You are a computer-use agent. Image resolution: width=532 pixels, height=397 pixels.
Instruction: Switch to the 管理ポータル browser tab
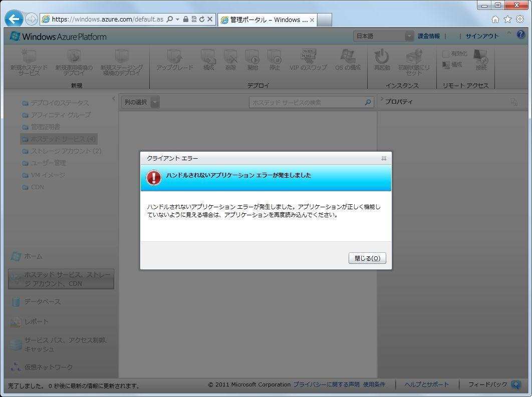coord(267,20)
